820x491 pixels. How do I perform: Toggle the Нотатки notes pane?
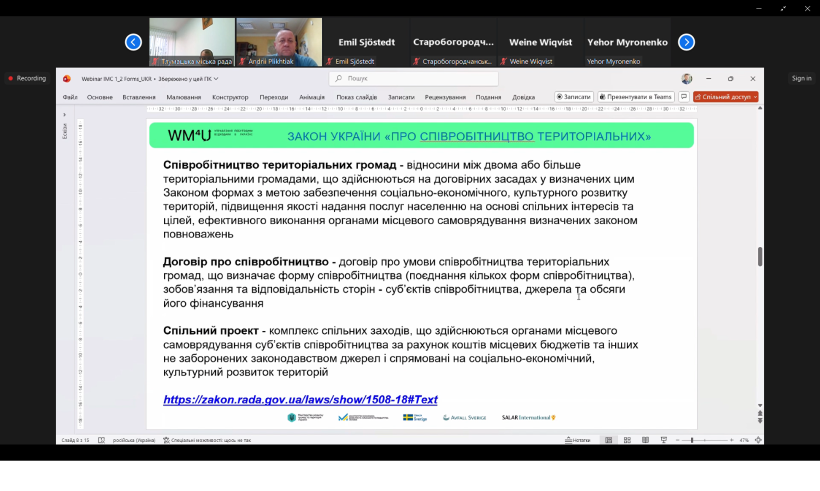pos(577,440)
